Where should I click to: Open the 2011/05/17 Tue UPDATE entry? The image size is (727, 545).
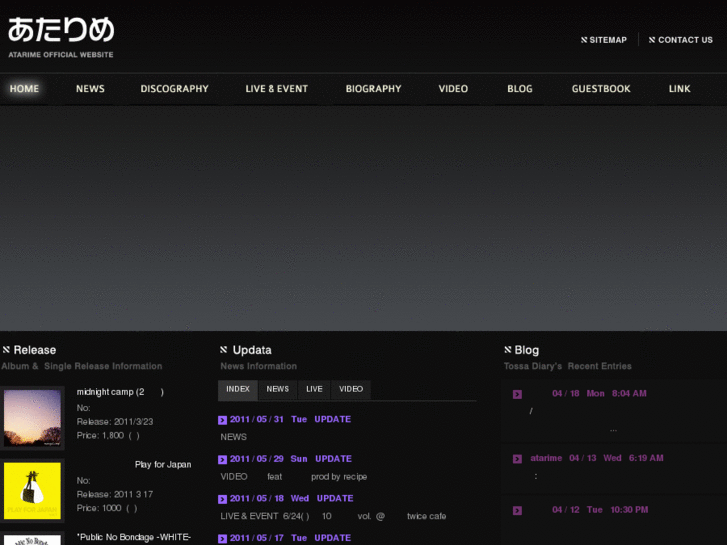(290, 538)
